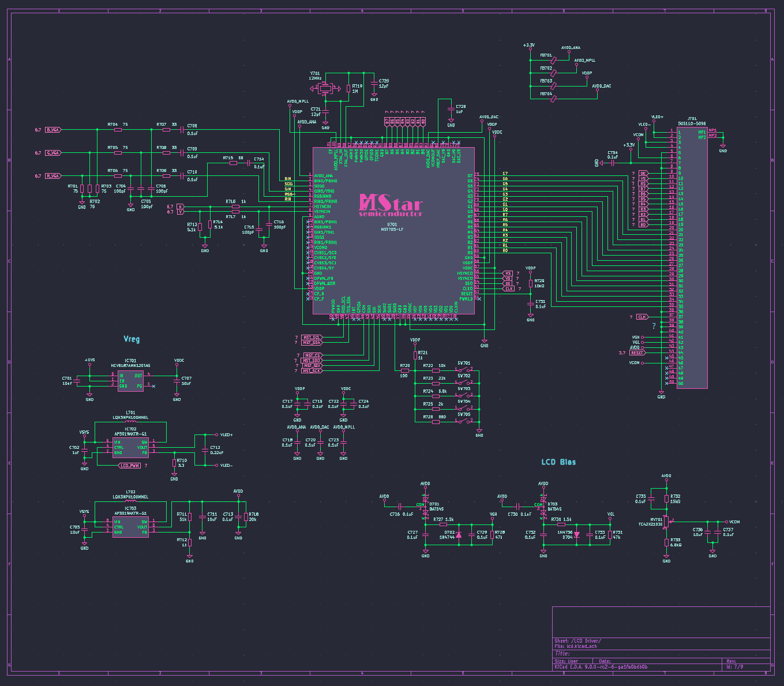784x686 pixels.
Task: Click switch SW703 symbol
Action: coord(464,395)
